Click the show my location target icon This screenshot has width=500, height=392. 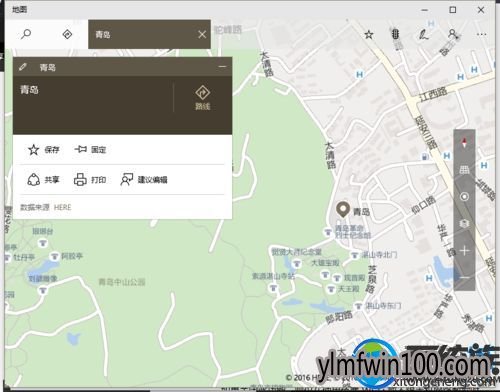464,197
